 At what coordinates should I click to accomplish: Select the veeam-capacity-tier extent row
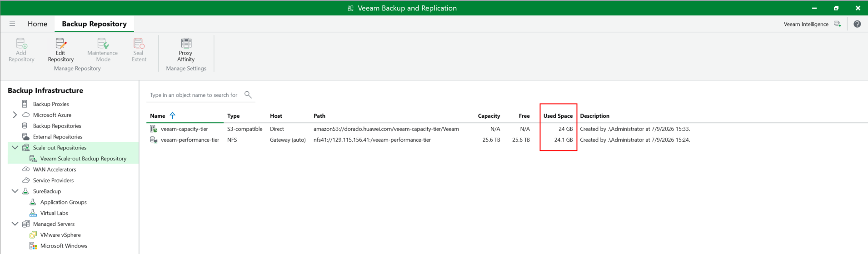[x=507, y=129]
